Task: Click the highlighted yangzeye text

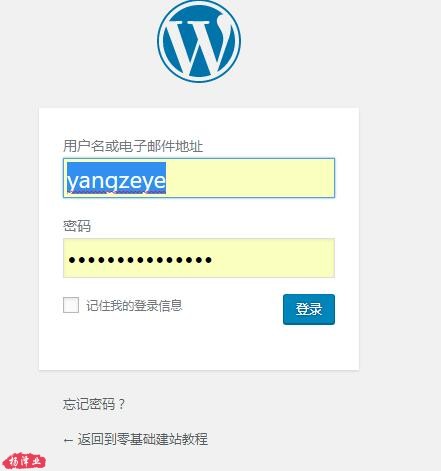Action: (116, 178)
